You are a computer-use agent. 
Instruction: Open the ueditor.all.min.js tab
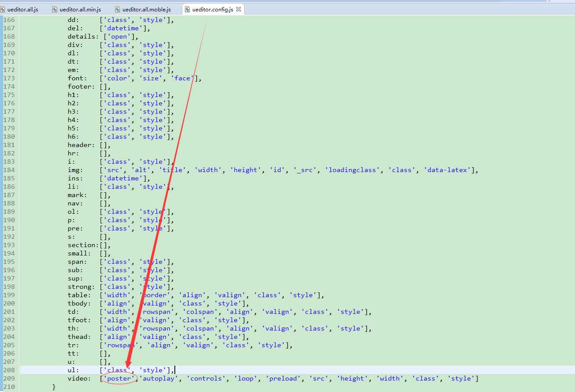pos(80,9)
